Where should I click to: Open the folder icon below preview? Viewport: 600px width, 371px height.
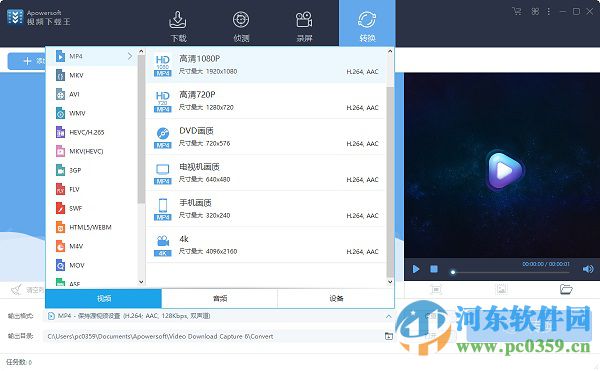click(566, 289)
